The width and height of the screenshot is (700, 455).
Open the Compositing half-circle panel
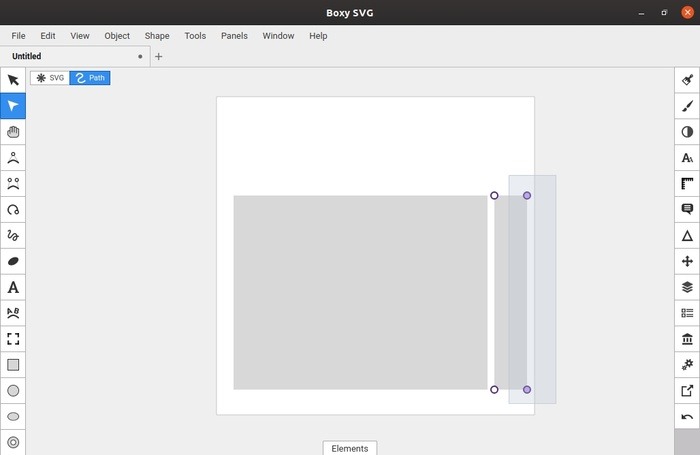click(687, 132)
